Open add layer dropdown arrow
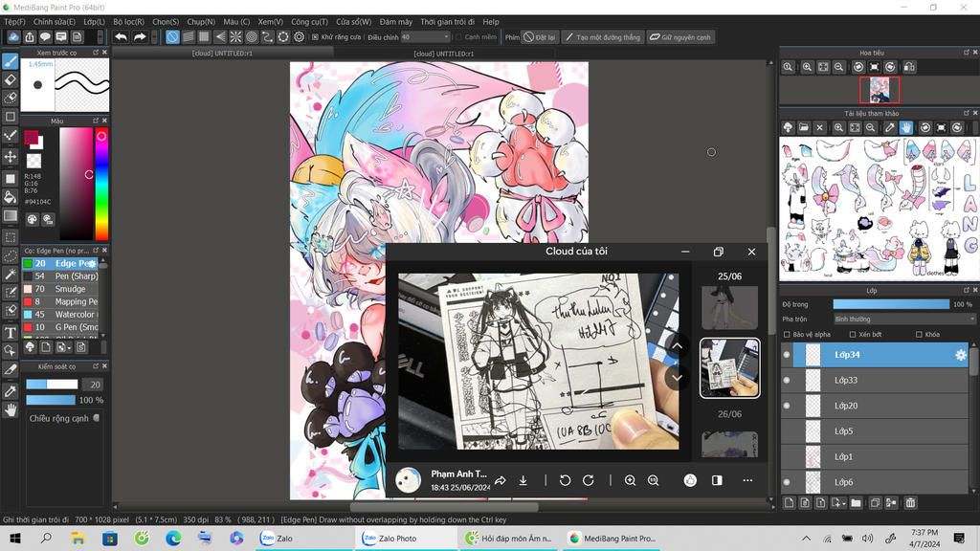Image resolution: width=980 pixels, height=551 pixels. 844,503
